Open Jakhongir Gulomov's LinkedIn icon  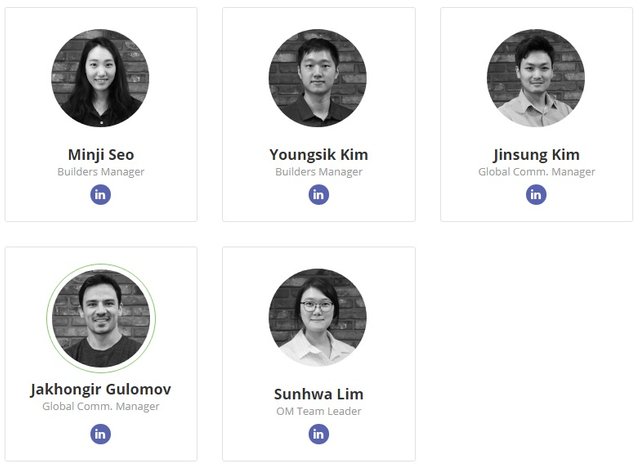pos(100,434)
